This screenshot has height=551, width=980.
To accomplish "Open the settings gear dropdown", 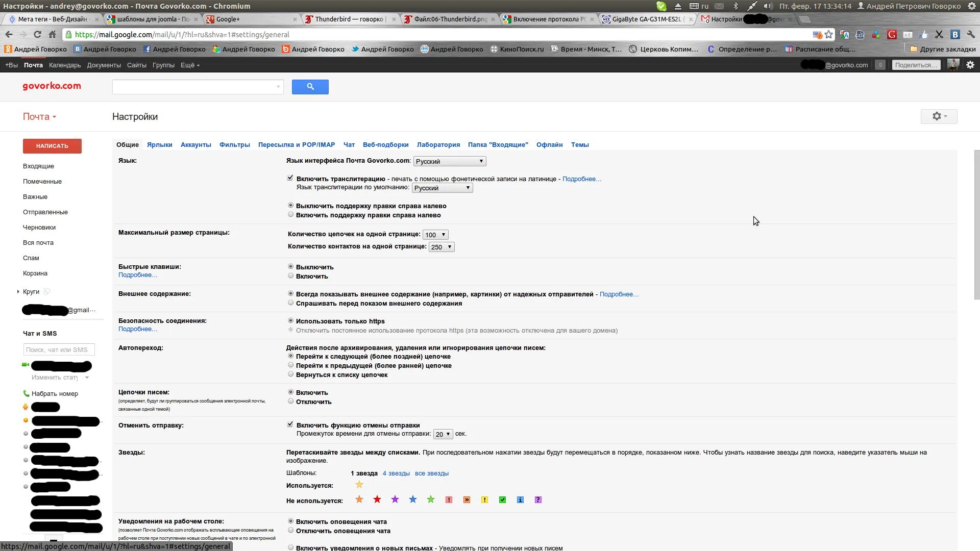I will [x=939, y=116].
